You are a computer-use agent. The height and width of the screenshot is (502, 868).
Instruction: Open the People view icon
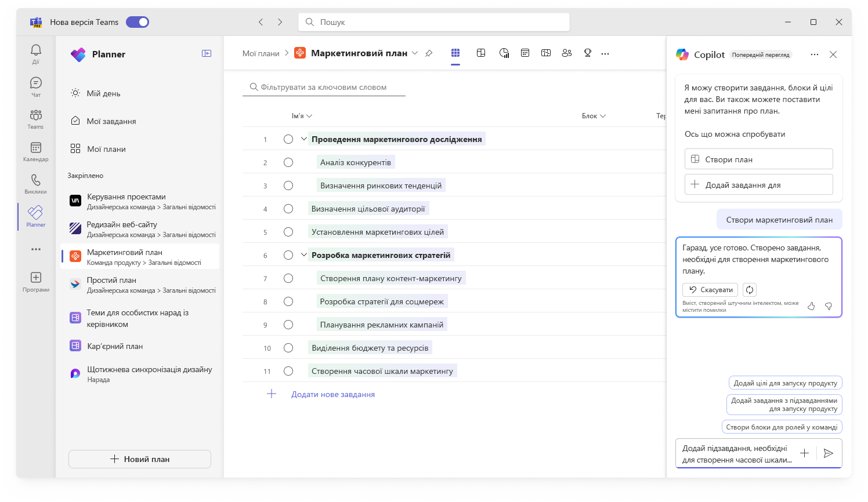[567, 53]
